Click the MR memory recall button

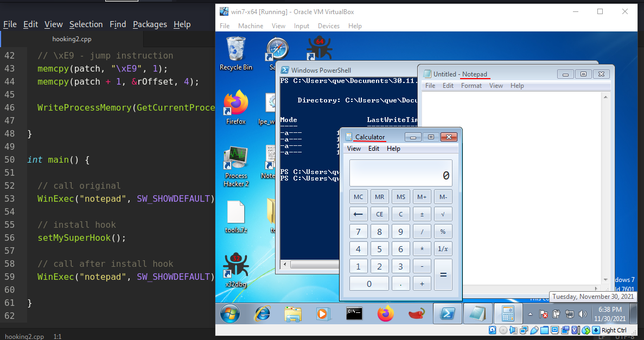pos(379,197)
